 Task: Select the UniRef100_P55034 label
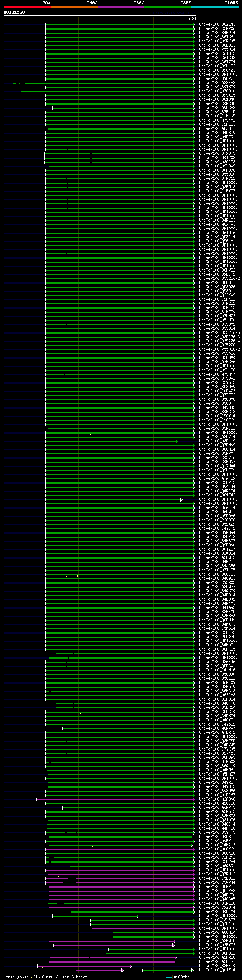(217, 50)
